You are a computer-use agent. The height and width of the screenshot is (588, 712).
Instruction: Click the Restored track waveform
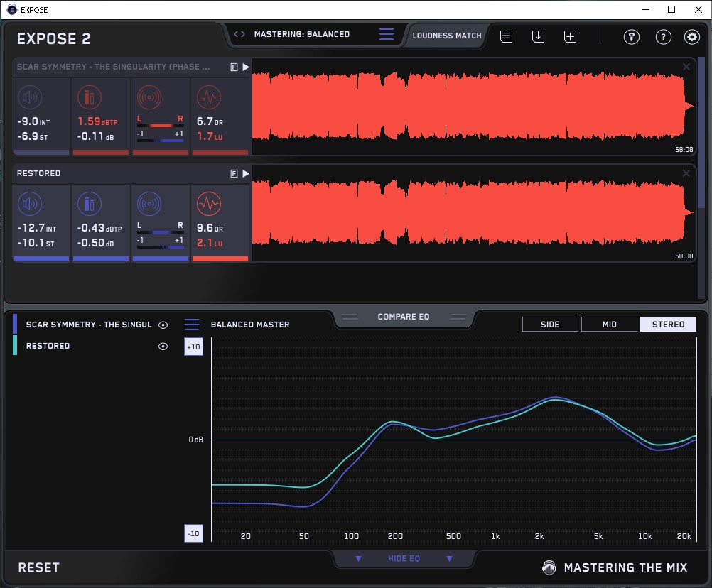pos(469,212)
